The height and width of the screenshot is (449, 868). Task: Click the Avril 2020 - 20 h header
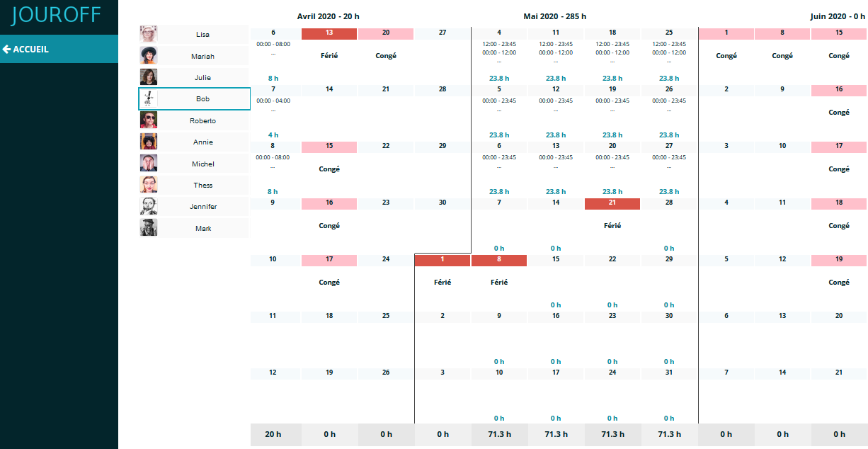click(329, 16)
